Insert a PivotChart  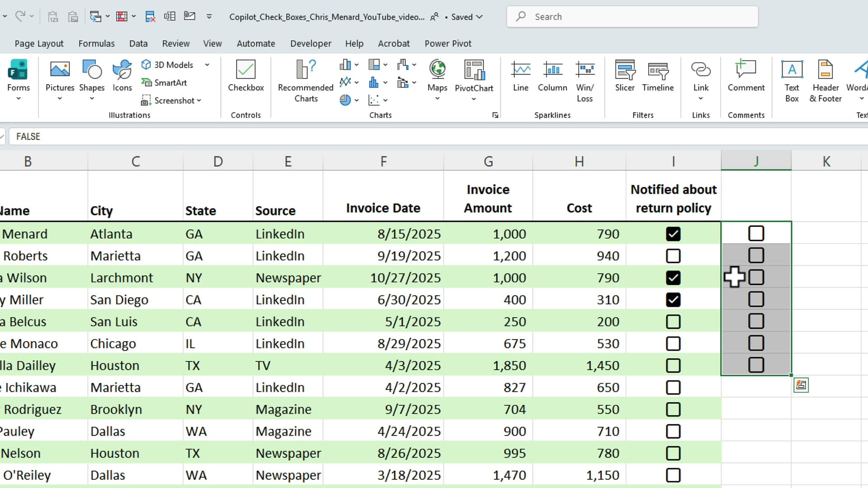pyautogui.click(x=474, y=76)
